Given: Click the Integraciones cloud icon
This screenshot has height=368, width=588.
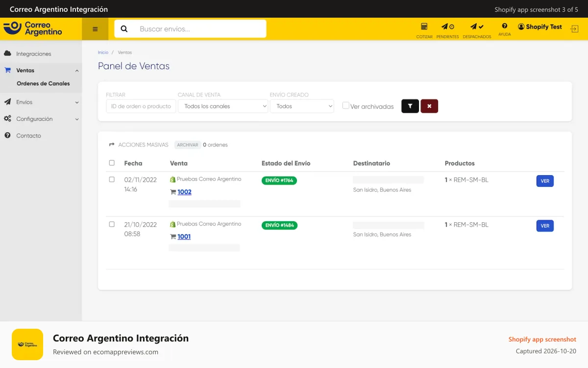Looking at the screenshot, I should (x=7, y=53).
